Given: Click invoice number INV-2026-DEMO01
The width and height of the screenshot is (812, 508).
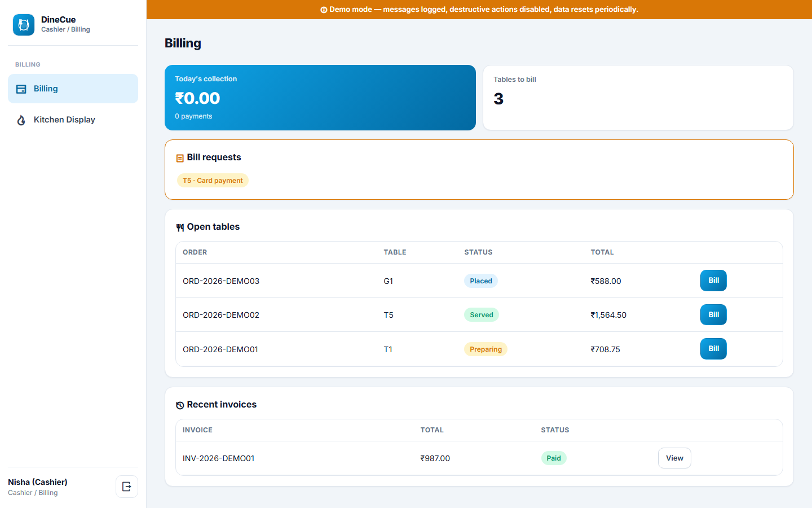Looking at the screenshot, I should tap(219, 458).
